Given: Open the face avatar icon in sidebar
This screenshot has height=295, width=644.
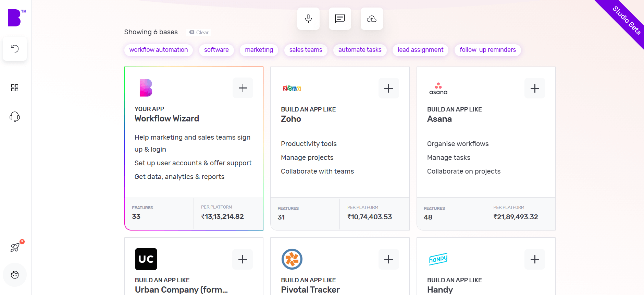Looking at the screenshot, I should tap(15, 275).
